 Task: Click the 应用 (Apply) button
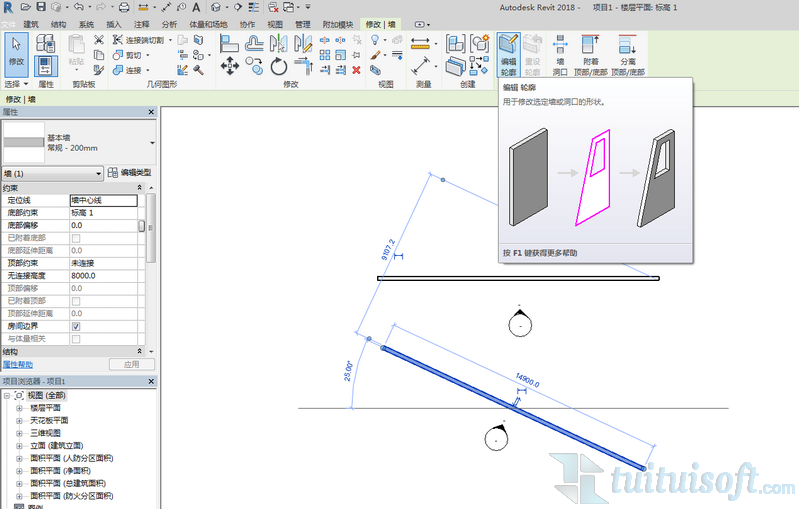point(131,365)
